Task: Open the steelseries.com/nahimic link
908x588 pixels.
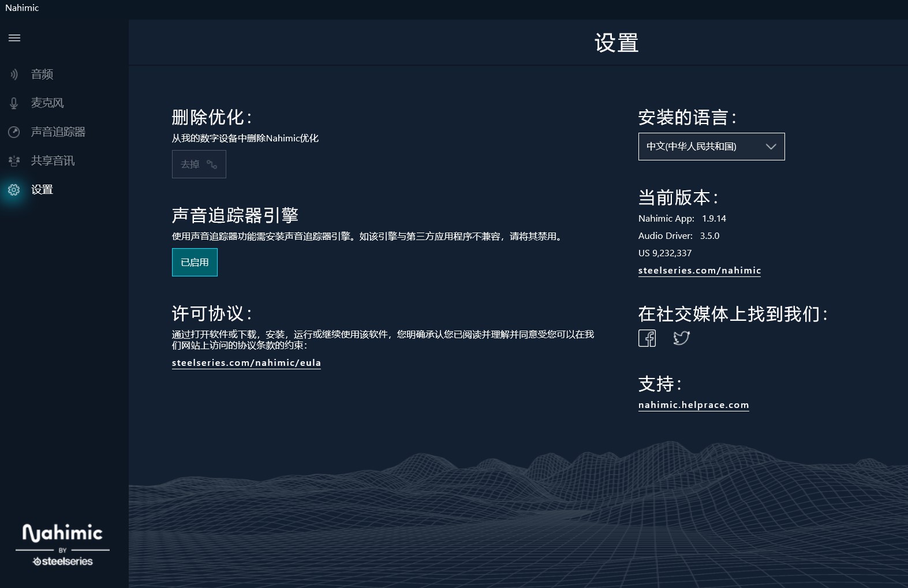Action: [700, 271]
